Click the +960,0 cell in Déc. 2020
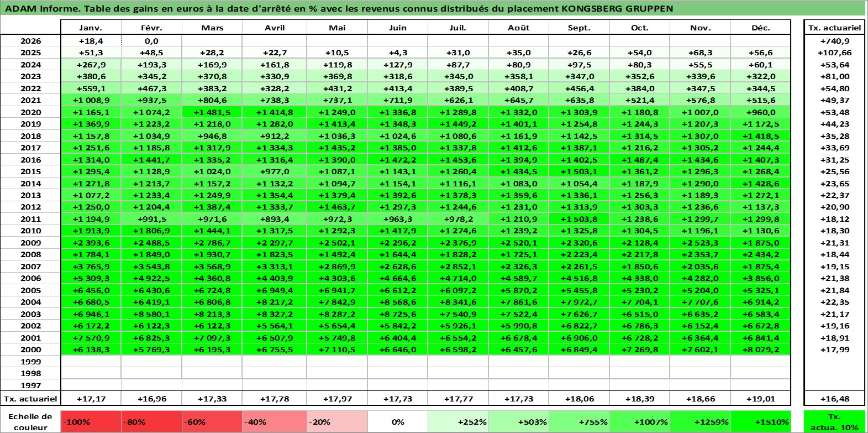868x433 pixels. tap(761, 112)
